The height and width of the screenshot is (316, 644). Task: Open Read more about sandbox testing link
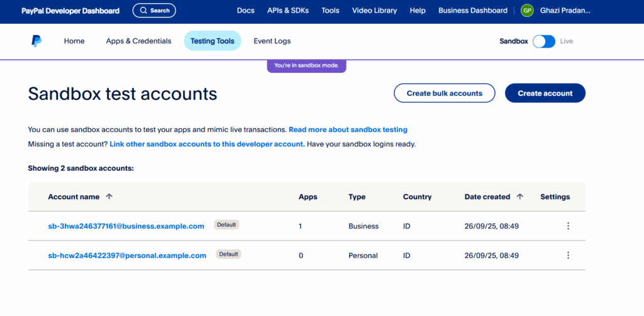point(348,129)
